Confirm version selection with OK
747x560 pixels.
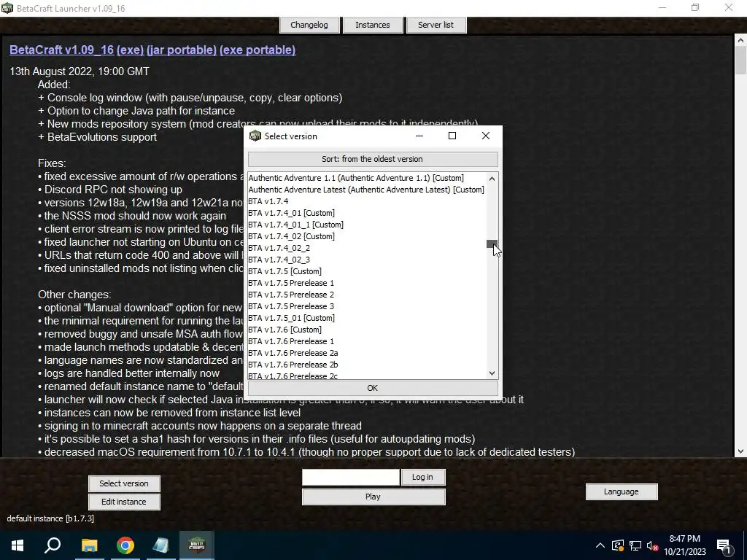(373, 388)
